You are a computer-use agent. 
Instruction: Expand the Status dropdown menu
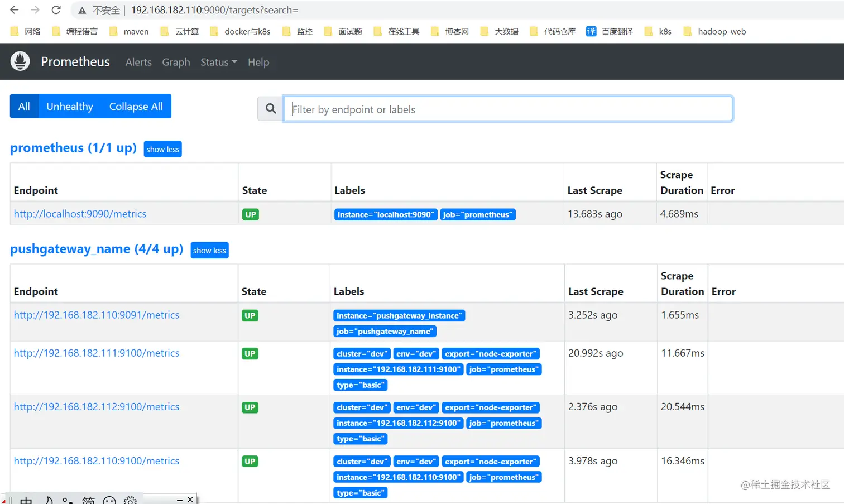219,62
